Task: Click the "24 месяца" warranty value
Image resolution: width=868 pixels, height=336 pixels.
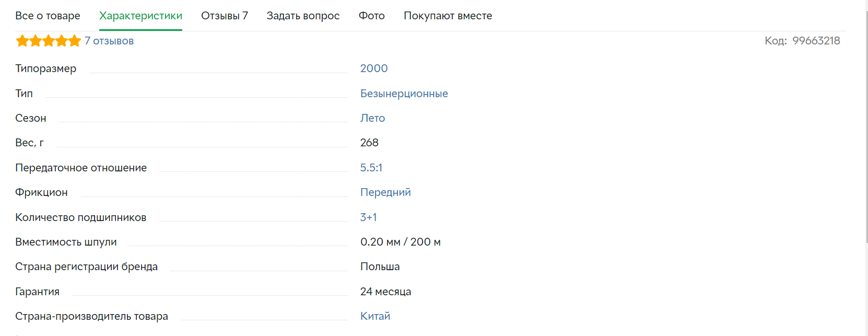Action: pos(385,292)
